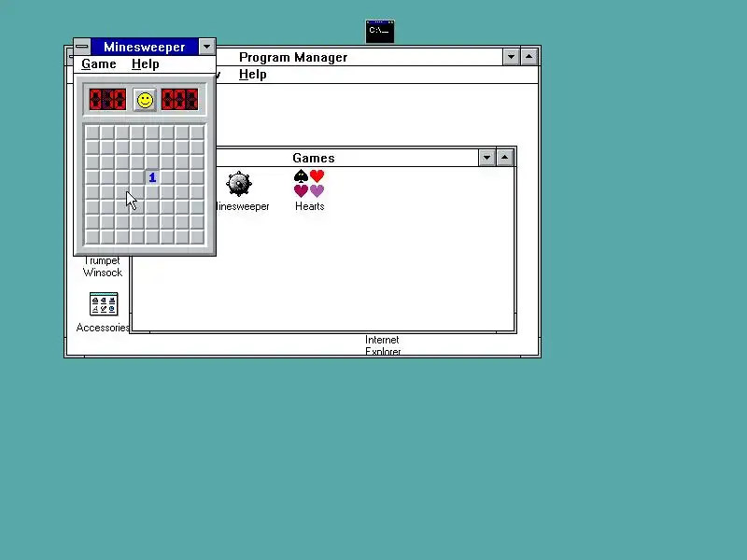Select the Hearts icon in Games group
Image resolution: width=747 pixels, height=560 pixels.
309,184
